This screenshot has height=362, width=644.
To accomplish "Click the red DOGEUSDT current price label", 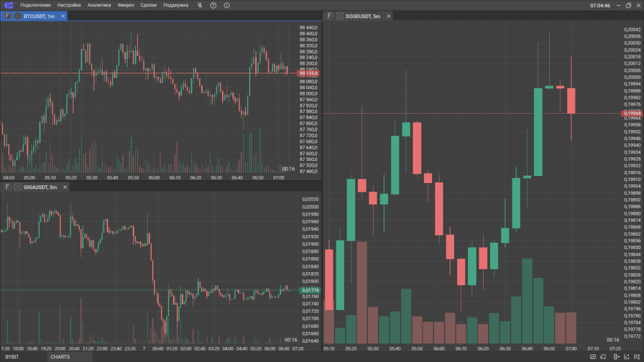I will pyautogui.click(x=632, y=113).
